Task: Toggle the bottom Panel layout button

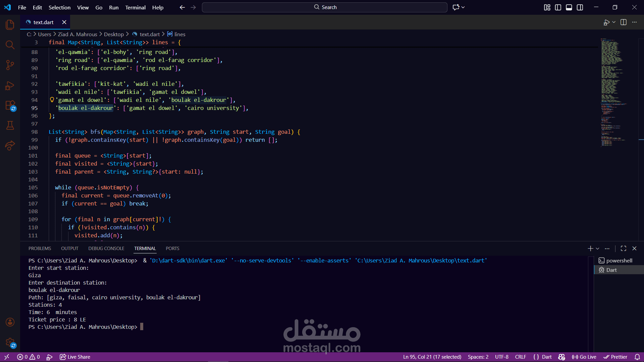Action: [569, 7]
